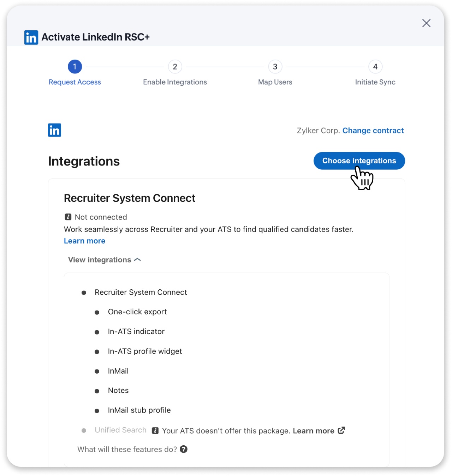The image size is (452, 476).
Task: Click the Activate LinkedIn RSC+ title
Action: pos(96,37)
